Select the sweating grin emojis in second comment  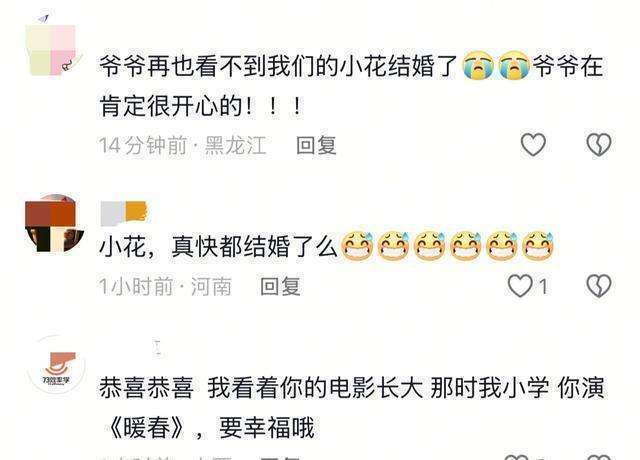click(x=447, y=246)
